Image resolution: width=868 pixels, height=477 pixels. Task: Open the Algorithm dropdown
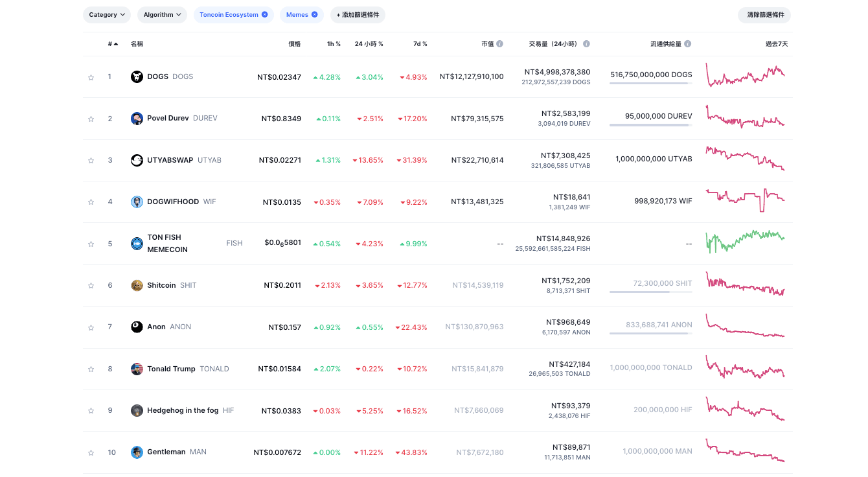(162, 15)
